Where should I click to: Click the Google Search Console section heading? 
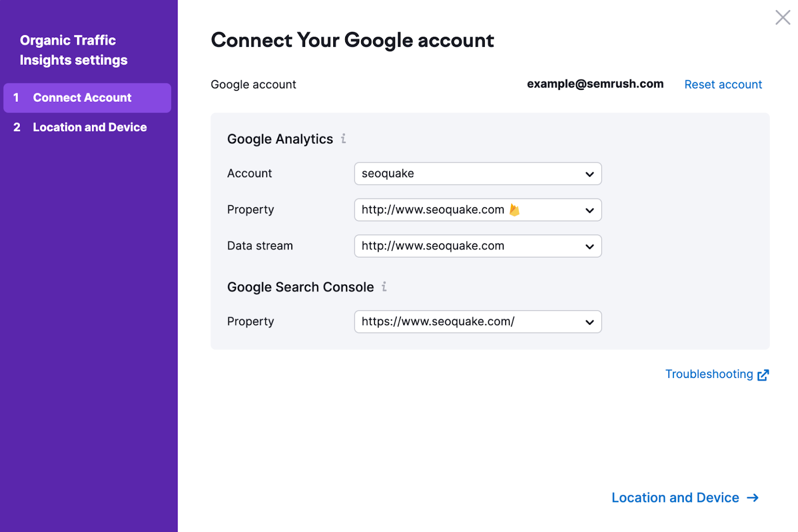tap(300, 287)
